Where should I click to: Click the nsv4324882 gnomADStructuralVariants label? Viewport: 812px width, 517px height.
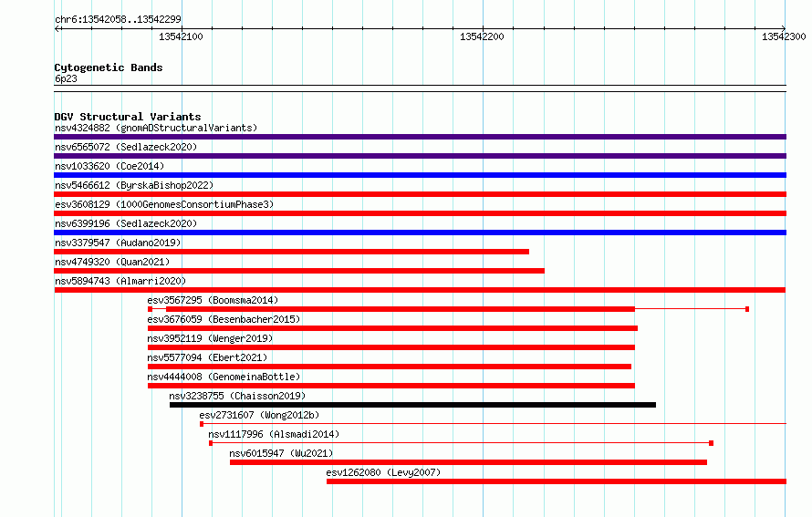(156, 128)
